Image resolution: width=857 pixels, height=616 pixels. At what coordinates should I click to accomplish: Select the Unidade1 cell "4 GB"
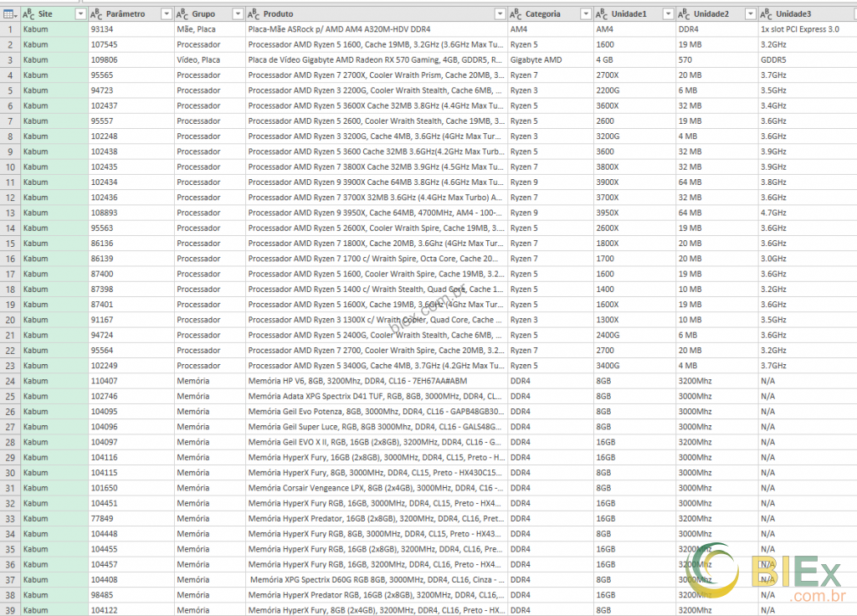click(634, 59)
